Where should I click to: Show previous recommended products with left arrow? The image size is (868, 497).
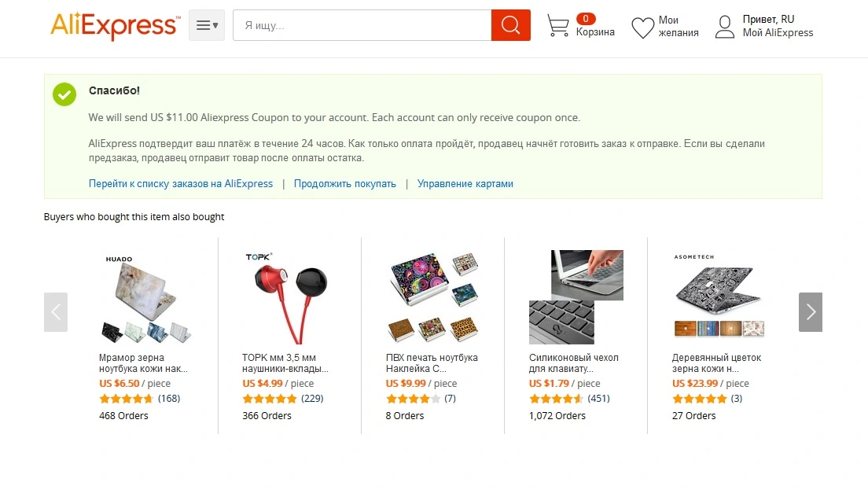pyautogui.click(x=56, y=312)
